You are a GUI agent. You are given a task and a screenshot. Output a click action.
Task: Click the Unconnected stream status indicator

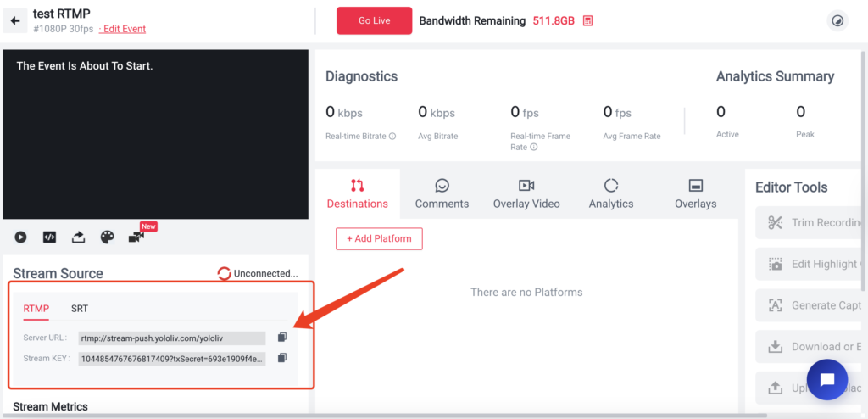pyautogui.click(x=258, y=273)
